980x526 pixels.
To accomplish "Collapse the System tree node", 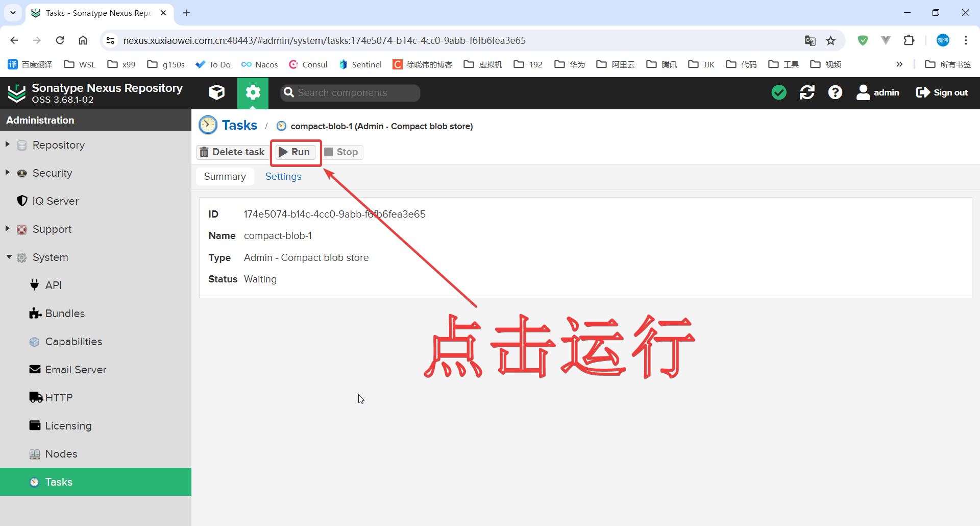I will tap(9, 257).
